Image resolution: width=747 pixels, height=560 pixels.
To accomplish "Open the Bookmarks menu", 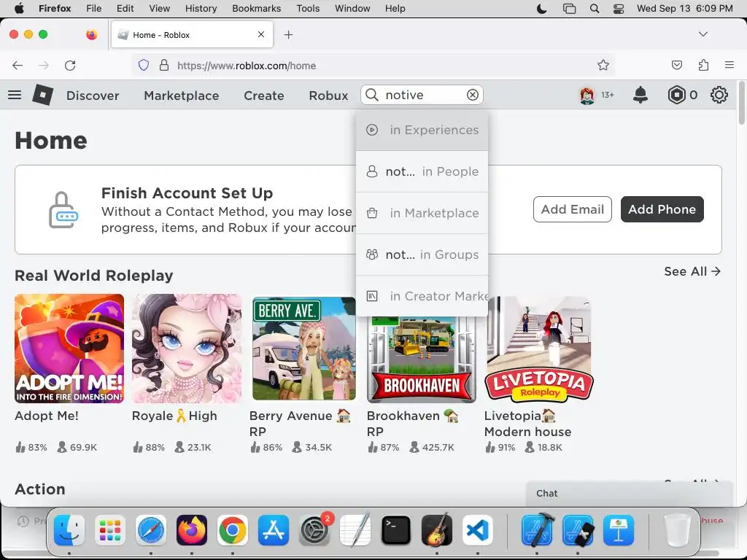I will coord(256,8).
